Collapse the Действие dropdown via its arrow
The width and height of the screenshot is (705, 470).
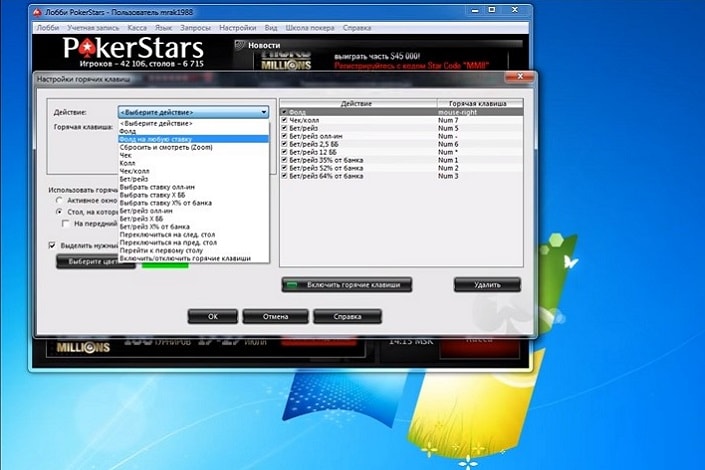point(264,112)
